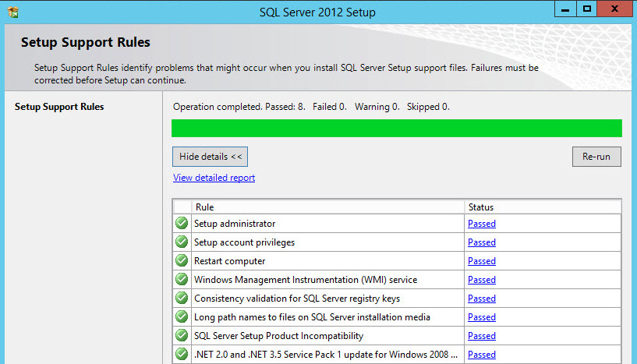Click check icon for Consistency validation rule
This screenshot has width=637, height=364.
(182, 299)
